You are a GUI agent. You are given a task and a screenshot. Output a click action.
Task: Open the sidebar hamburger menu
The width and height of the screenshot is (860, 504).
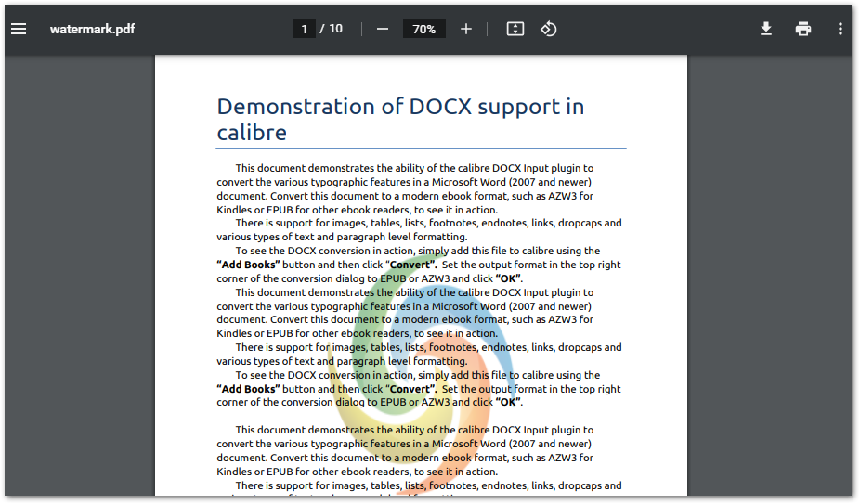tap(19, 29)
